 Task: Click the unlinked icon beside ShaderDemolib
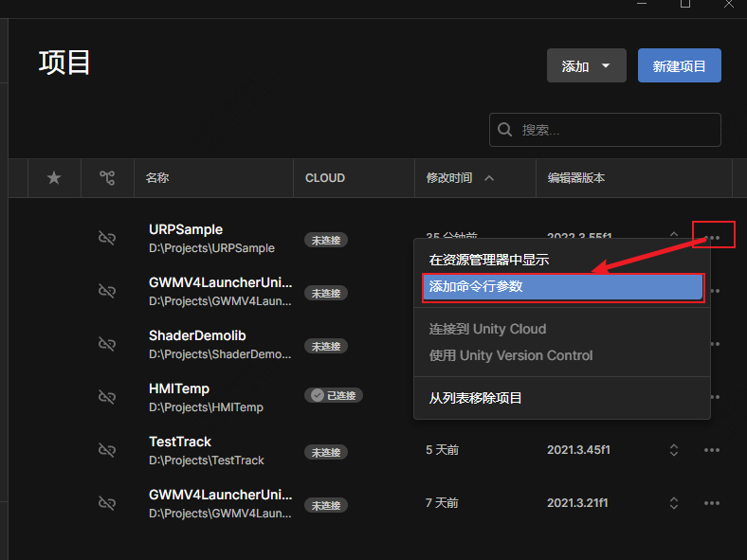(107, 343)
